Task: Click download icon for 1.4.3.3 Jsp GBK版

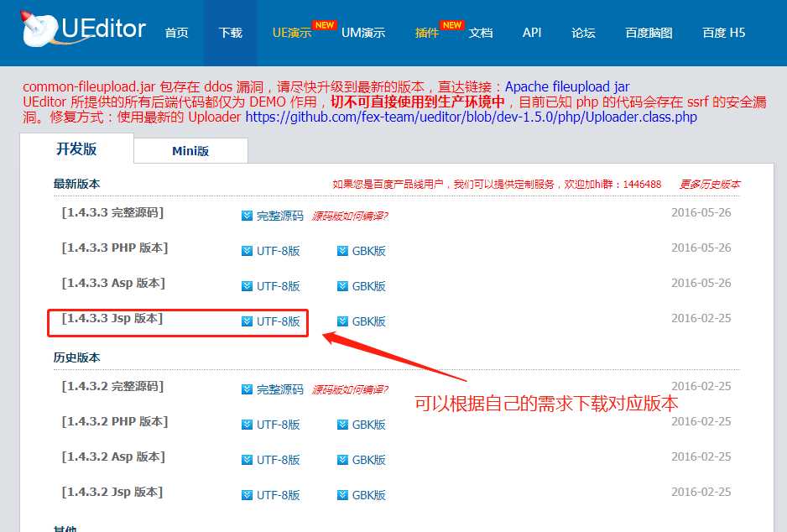Action: 342,321
